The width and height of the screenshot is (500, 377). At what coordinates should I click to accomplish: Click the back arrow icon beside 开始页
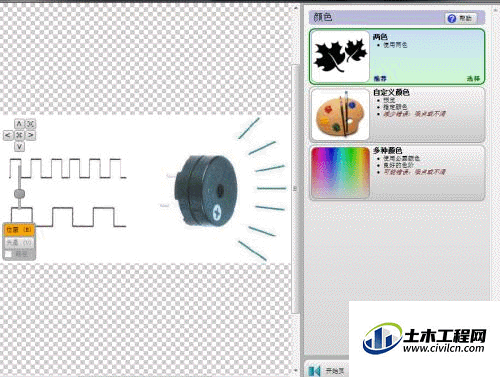tap(314, 371)
